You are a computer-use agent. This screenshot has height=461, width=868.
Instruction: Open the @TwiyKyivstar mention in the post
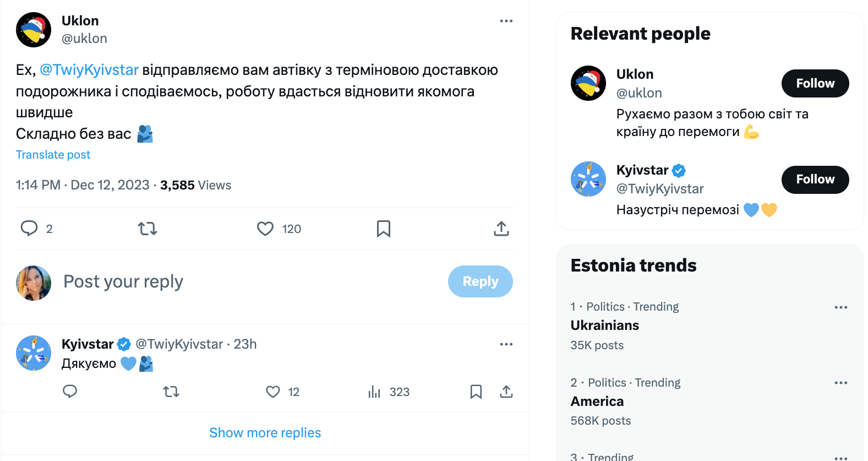coord(89,70)
